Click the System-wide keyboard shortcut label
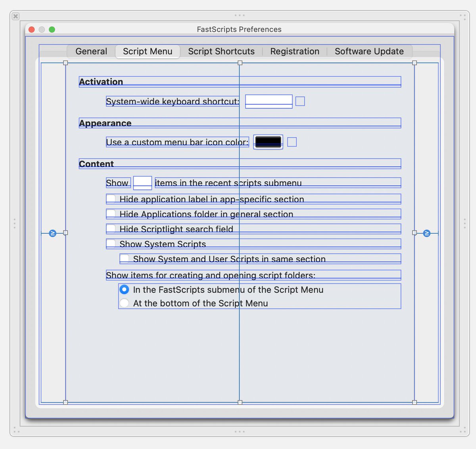Viewport: 476px width, 449px height. [173, 102]
